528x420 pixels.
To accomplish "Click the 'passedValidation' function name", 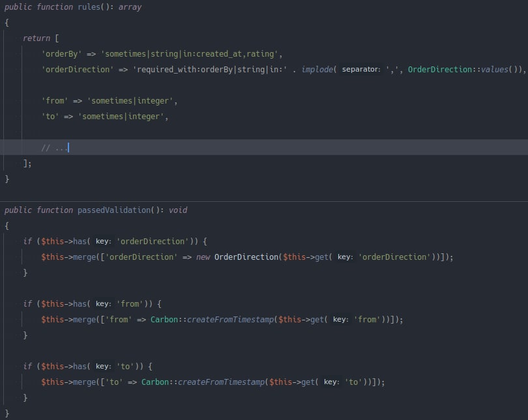I will click(x=114, y=210).
